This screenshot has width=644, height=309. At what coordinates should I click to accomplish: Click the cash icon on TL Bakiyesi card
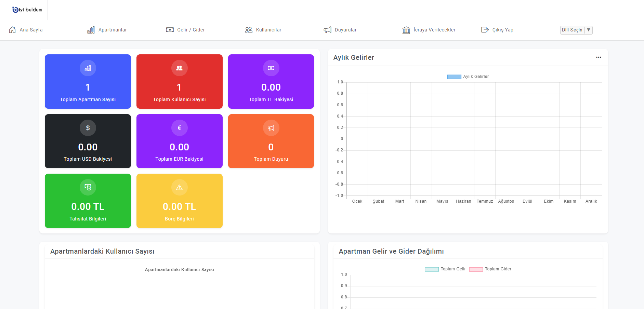[x=271, y=68]
